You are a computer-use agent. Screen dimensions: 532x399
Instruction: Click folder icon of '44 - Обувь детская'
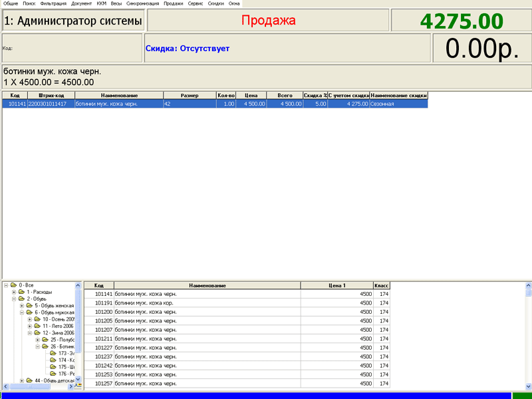[x=30, y=380]
